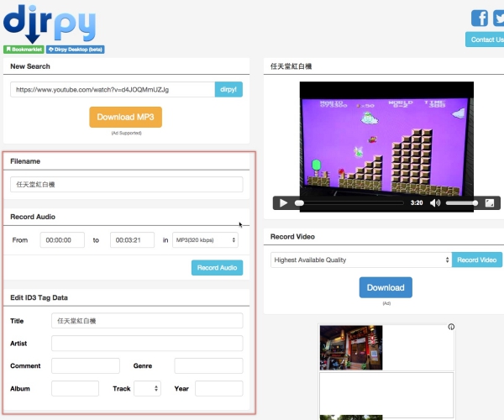Image resolution: width=504 pixels, height=420 pixels.
Task: Focus the to time field 00:03:21
Action: pos(132,240)
